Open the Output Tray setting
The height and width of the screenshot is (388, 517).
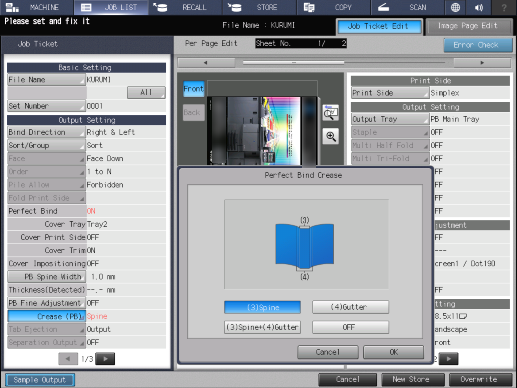point(390,119)
